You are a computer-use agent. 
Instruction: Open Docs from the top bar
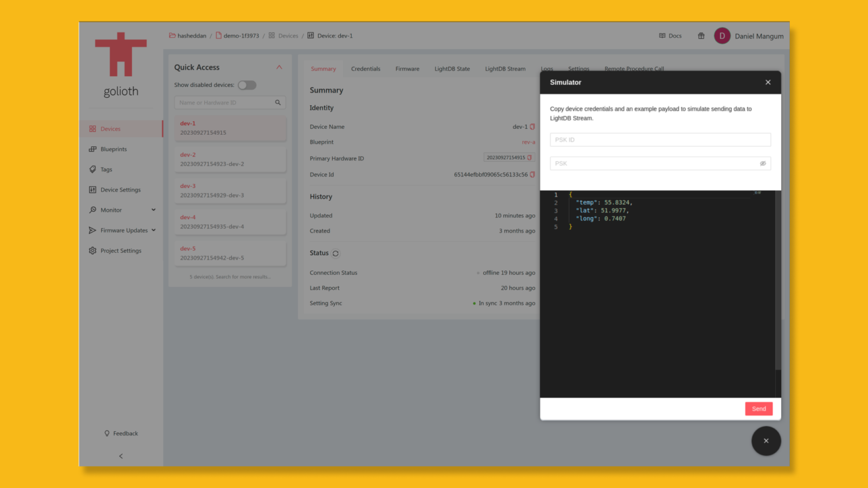click(x=670, y=35)
